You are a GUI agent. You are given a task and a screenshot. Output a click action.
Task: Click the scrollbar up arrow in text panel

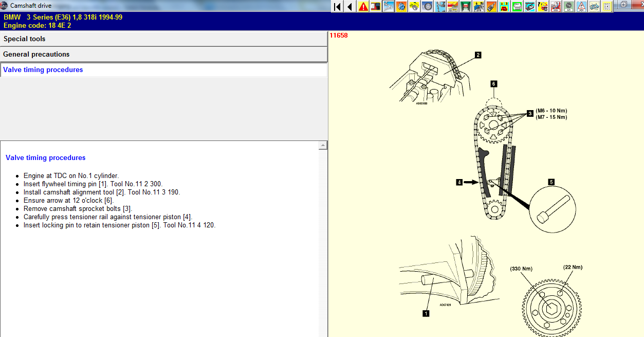click(x=323, y=146)
